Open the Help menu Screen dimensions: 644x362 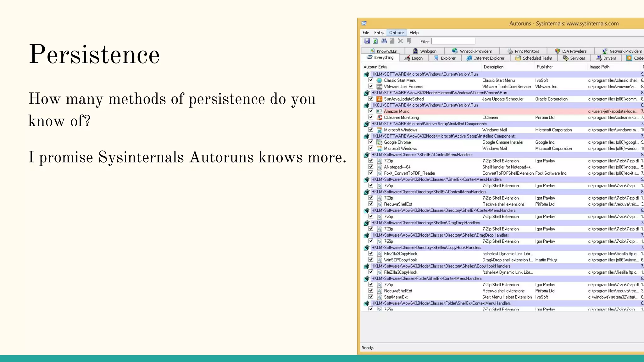tap(414, 33)
